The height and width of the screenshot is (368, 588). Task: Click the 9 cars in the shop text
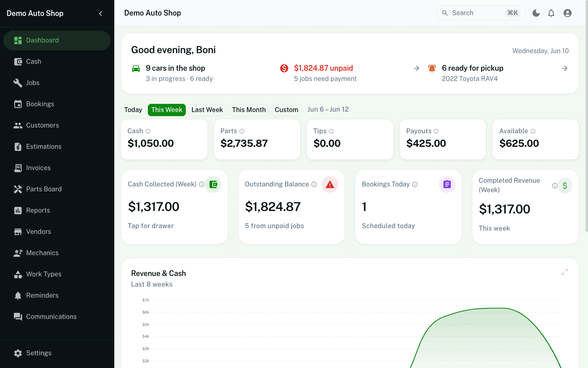coord(176,68)
